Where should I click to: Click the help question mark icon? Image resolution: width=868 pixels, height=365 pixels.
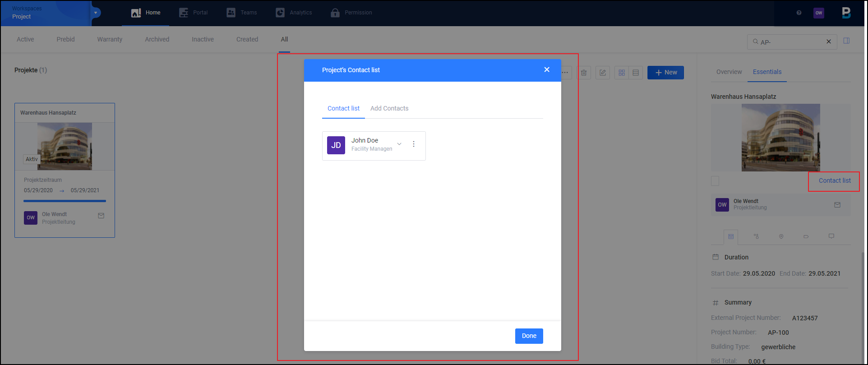coord(799,13)
